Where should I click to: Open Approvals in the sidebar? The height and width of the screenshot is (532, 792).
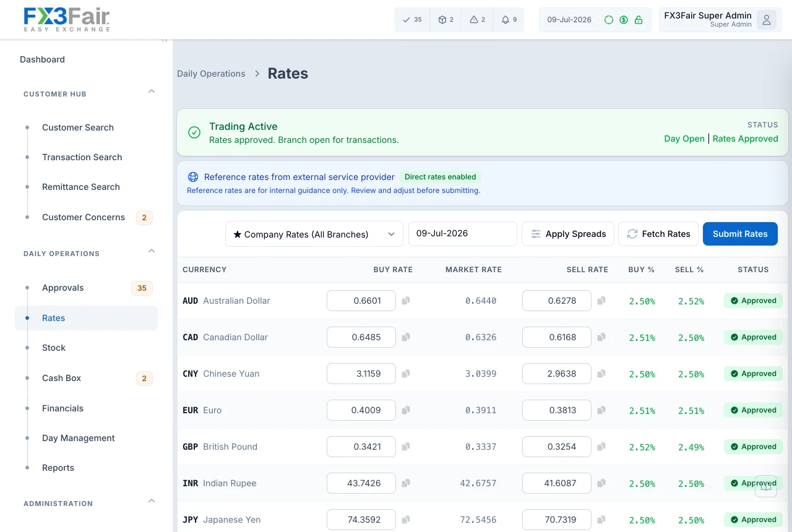tap(63, 288)
